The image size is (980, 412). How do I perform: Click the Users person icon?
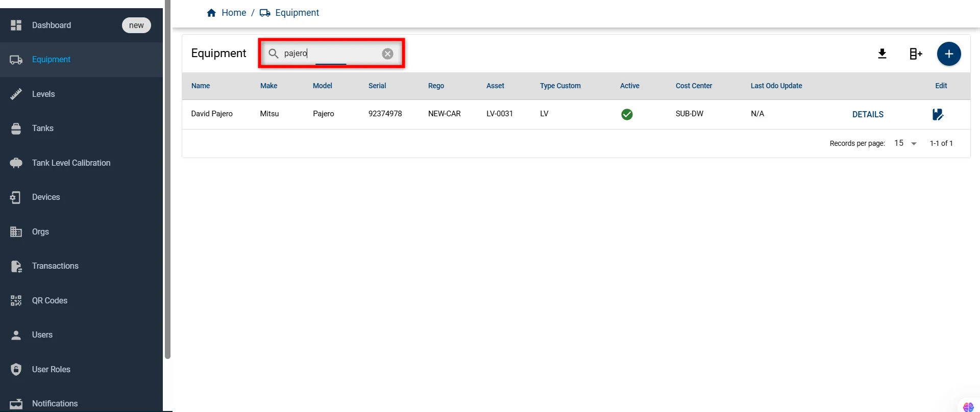pyautogui.click(x=16, y=335)
